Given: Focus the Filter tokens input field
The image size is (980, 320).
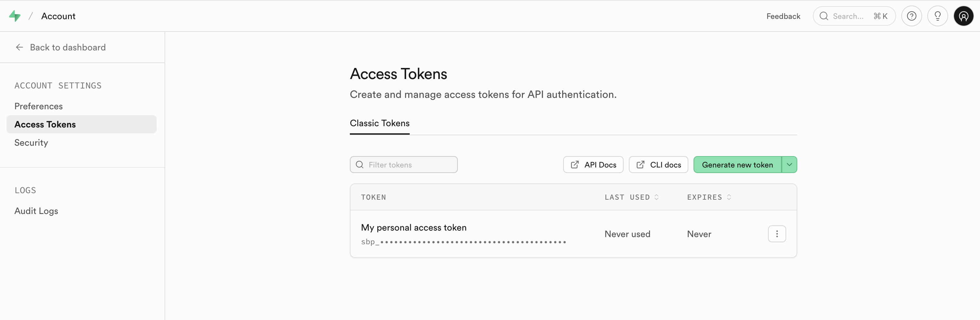Looking at the screenshot, I should click(x=409, y=165).
